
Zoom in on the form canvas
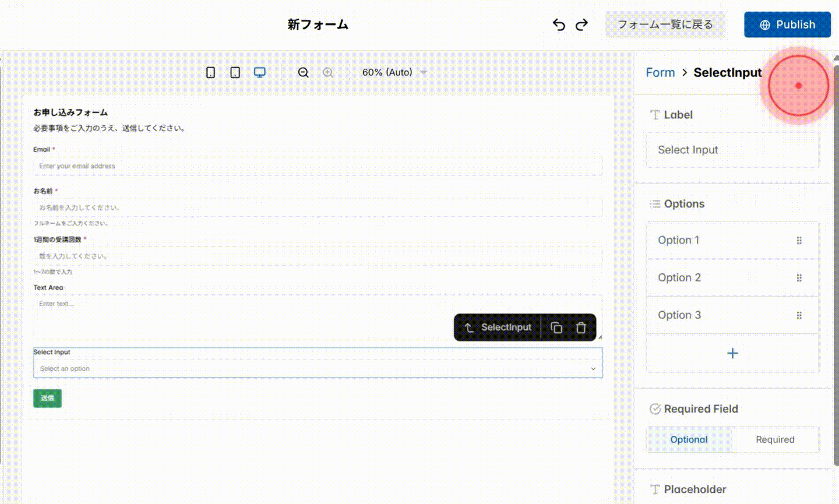[x=327, y=72]
